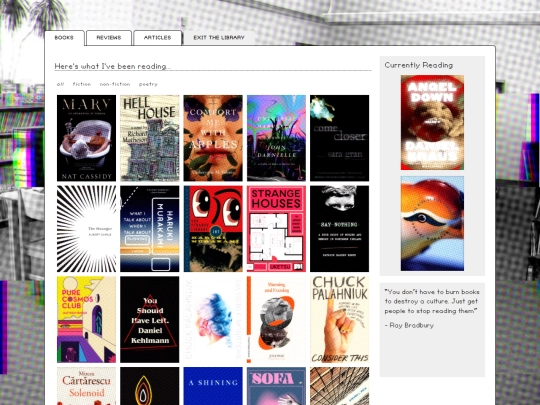Go to the Articles tab
Image resolution: width=540 pixels, height=405 pixels.
[x=157, y=38]
